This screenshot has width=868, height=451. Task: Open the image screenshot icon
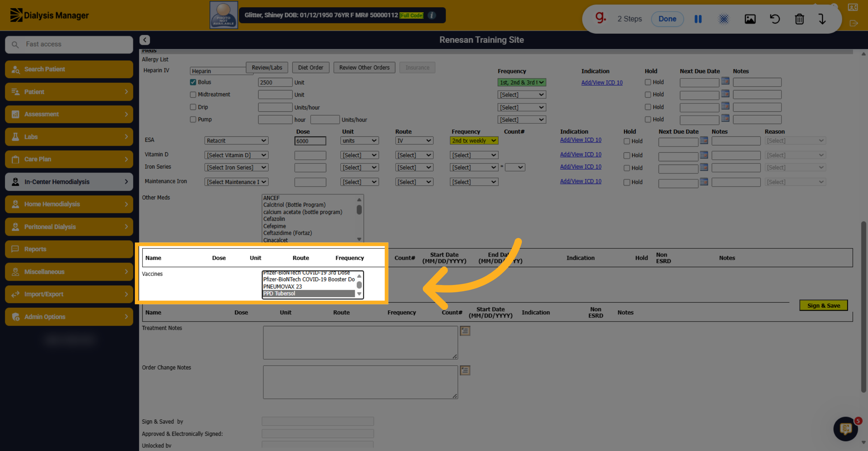tap(750, 19)
